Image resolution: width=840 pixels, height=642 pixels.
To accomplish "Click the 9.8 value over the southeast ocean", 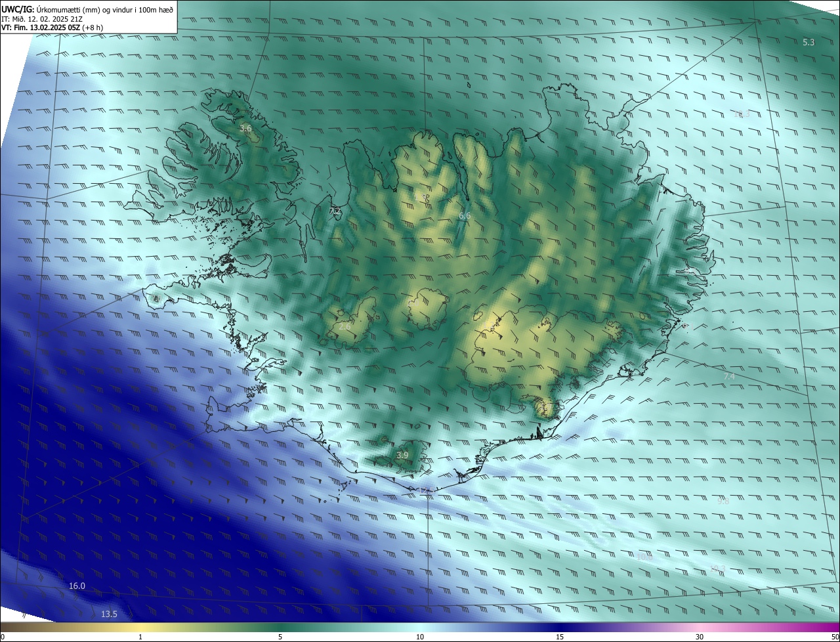I will click(723, 501).
